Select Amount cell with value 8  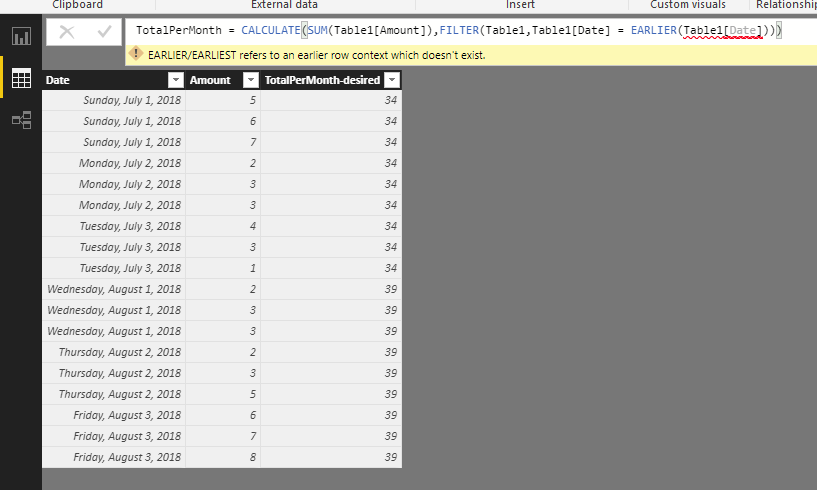[223, 457]
